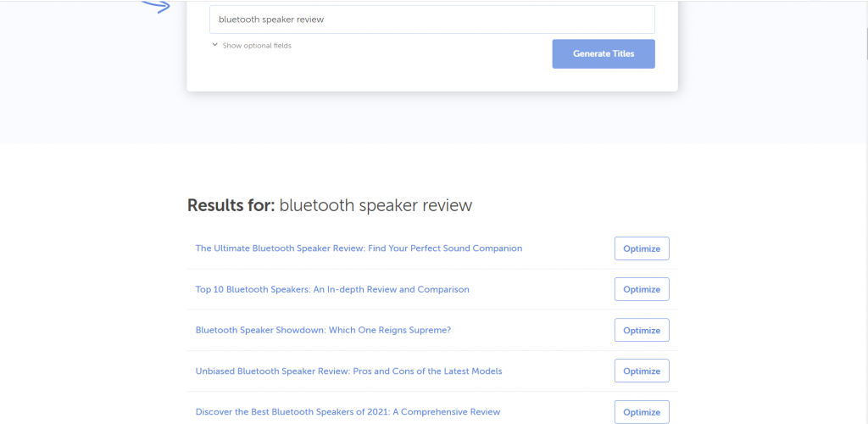Open 'Unbiased Bluetooth Speaker Review' title link

point(348,371)
